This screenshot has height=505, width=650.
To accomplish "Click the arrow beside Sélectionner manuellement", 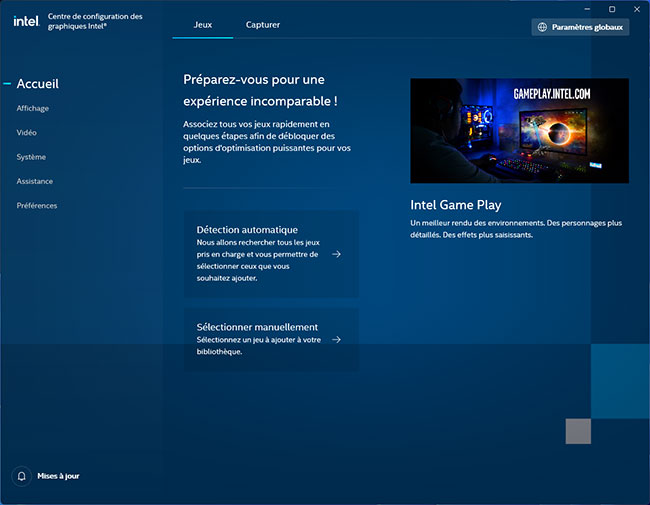I will click(337, 339).
